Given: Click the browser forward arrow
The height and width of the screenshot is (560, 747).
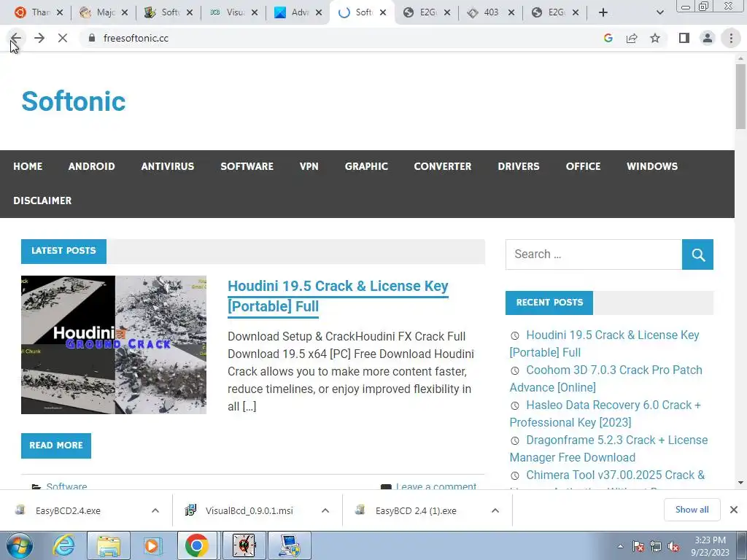Looking at the screenshot, I should coord(39,38).
